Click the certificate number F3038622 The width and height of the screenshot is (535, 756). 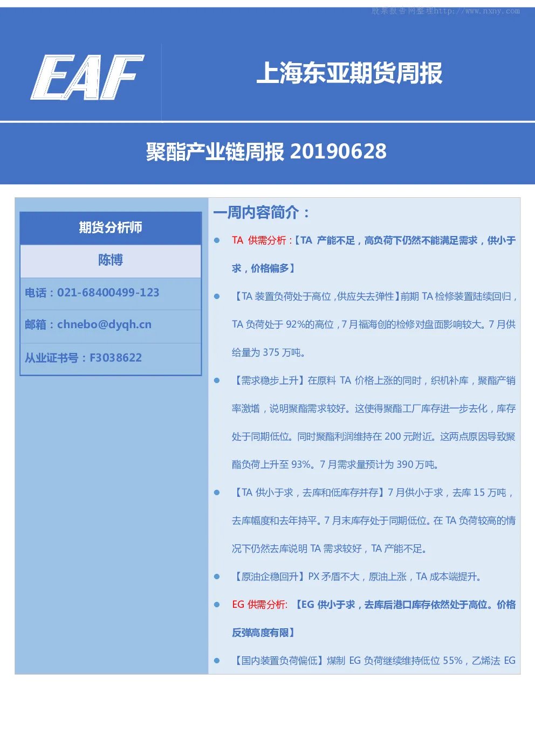115,358
